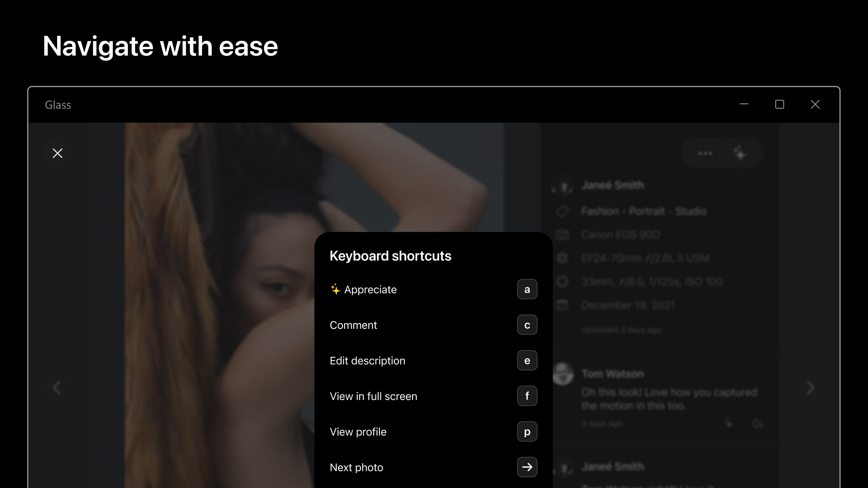This screenshot has height=488, width=868.
Task: Select the Comment shortcut entry
Action: [353, 325]
